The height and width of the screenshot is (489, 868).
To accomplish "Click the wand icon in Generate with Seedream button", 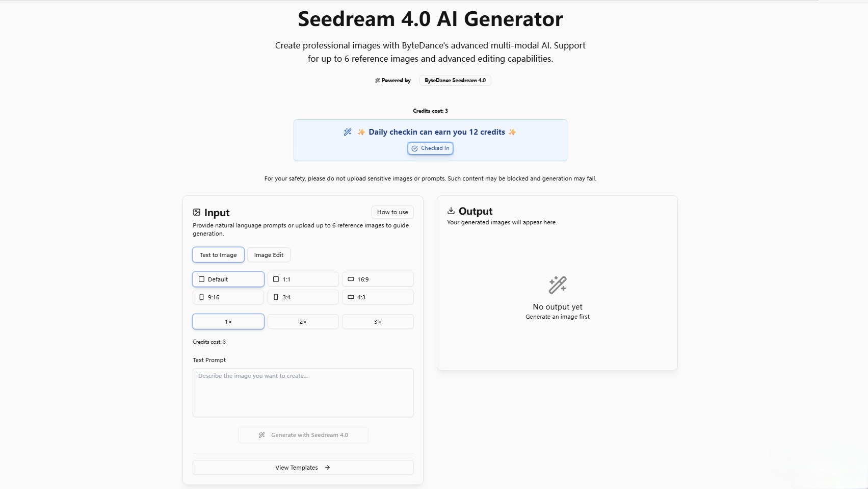I will [261, 435].
